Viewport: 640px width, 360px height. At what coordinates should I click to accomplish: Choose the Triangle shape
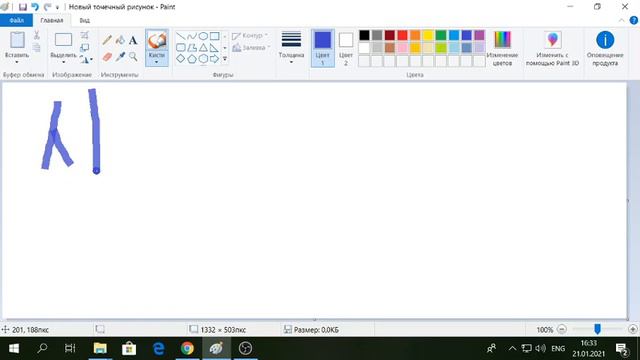[203, 48]
